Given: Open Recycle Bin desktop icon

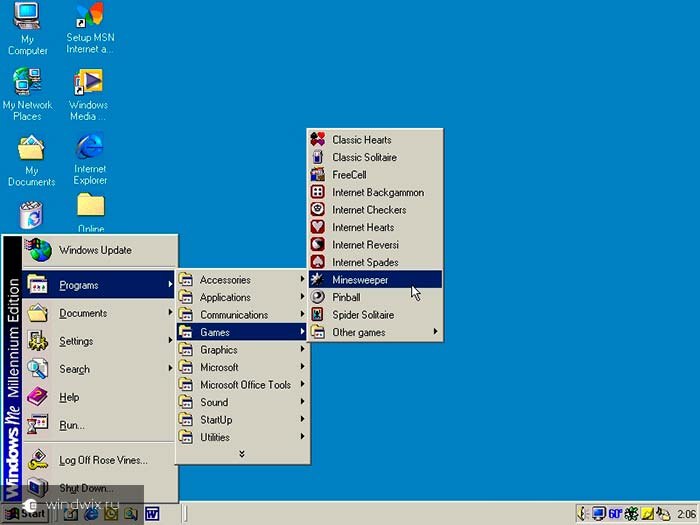Looking at the screenshot, I should pos(31,216).
